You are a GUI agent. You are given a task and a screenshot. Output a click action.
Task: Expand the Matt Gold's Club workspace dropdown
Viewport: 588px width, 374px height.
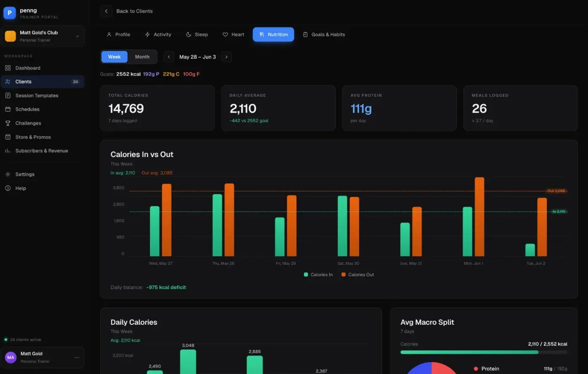point(77,37)
